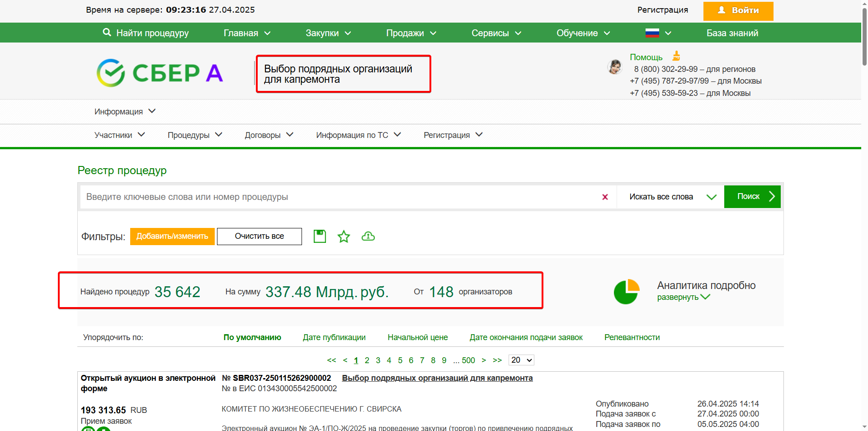This screenshot has width=868, height=431.
Task: Open the Закупки menu
Action: [x=328, y=33]
